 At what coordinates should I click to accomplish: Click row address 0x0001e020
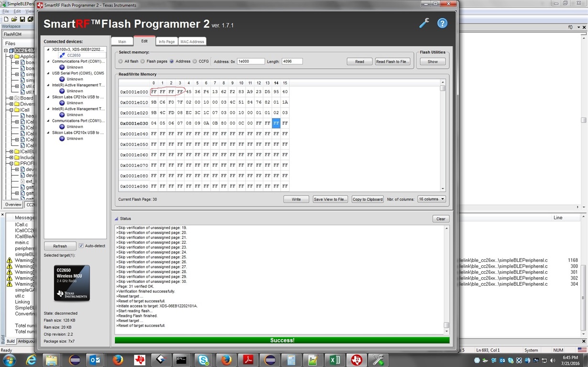click(x=134, y=113)
